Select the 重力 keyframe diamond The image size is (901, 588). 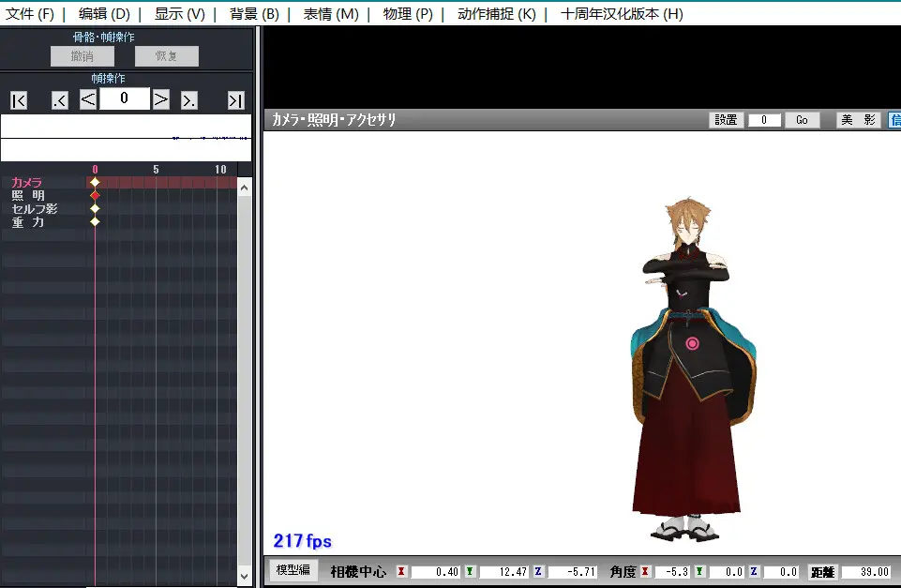95,222
